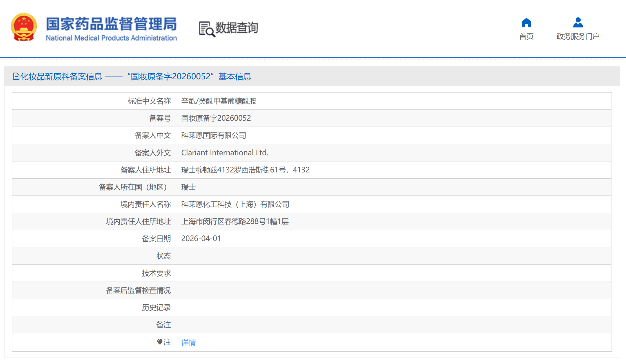Click the user portal person icon
This screenshot has height=364, width=626.
click(x=578, y=23)
